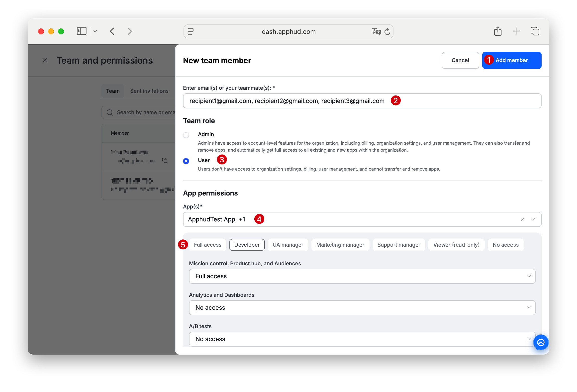Choose the No access preset
This screenshot has width=577, height=392.
[x=505, y=245]
